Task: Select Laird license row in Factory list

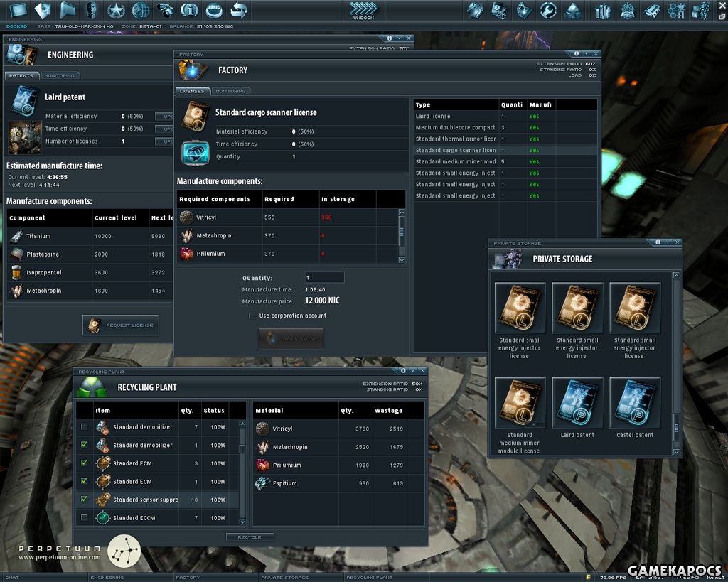Action: click(505, 116)
